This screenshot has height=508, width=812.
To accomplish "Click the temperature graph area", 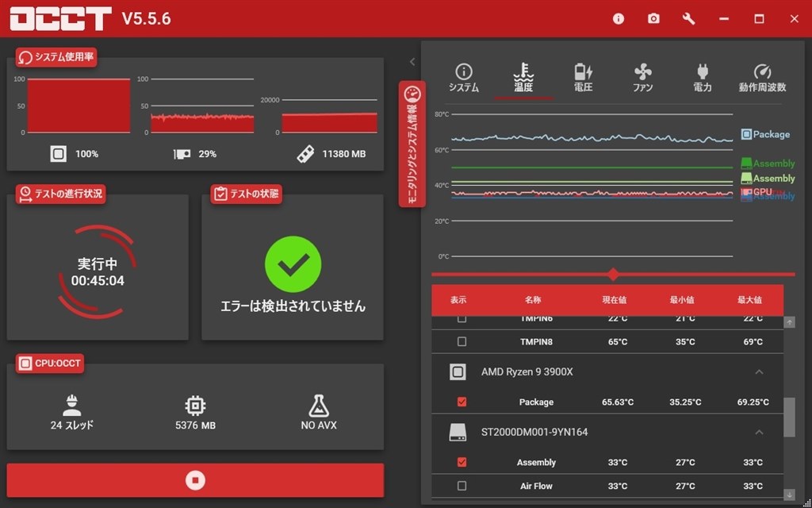I will [x=592, y=185].
